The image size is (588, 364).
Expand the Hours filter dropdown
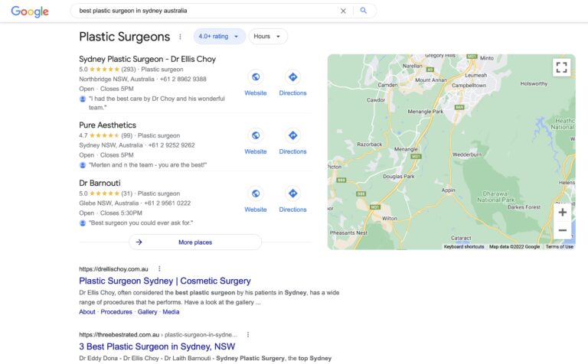click(x=268, y=37)
